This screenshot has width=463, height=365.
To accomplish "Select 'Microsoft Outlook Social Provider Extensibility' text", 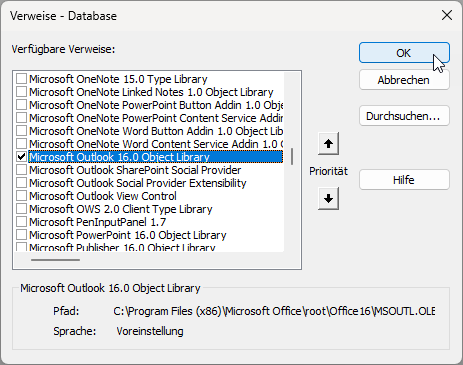I will tap(138, 183).
